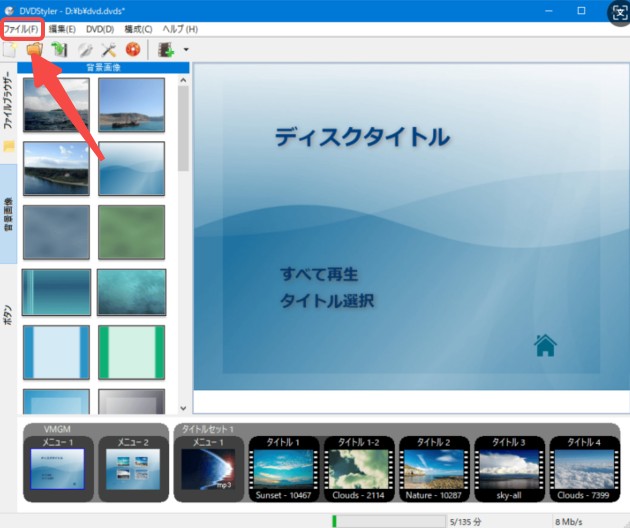
Task: Click the 背景画像 panel header
Action: point(103,68)
